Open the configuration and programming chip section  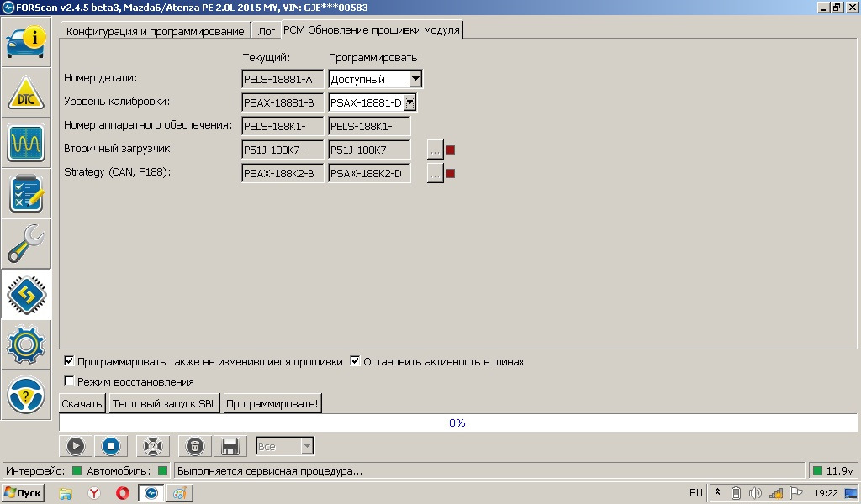[x=26, y=295]
